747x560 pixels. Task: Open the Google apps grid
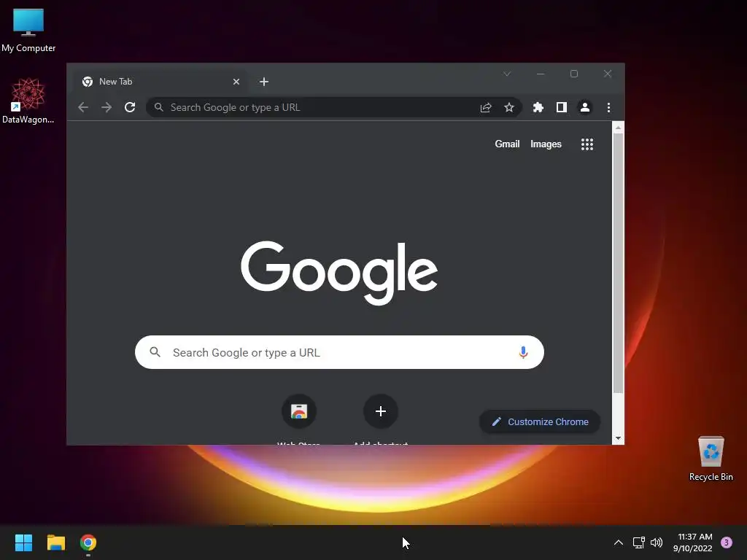[587, 144]
